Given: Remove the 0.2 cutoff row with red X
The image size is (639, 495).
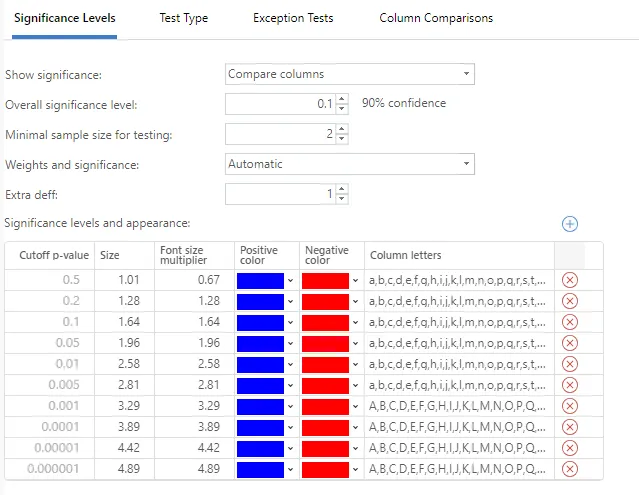Looking at the screenshot, I should [570, 301].
